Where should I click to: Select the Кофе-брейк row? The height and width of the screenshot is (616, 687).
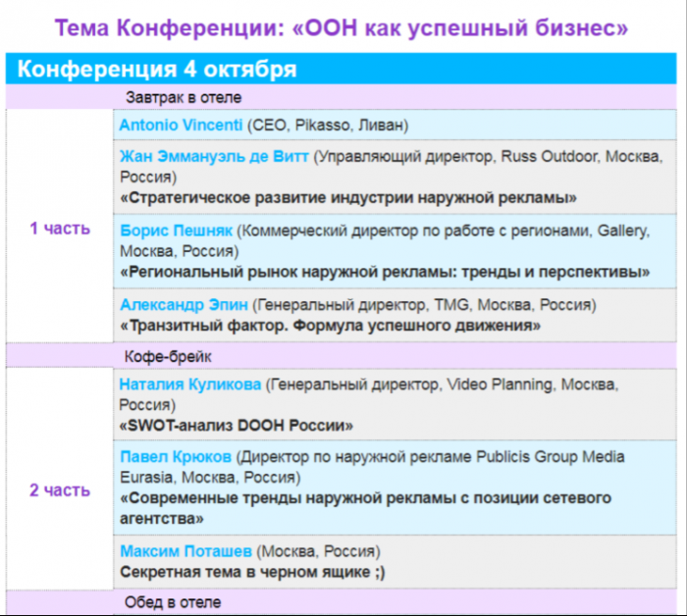click(x=341, y=356)
